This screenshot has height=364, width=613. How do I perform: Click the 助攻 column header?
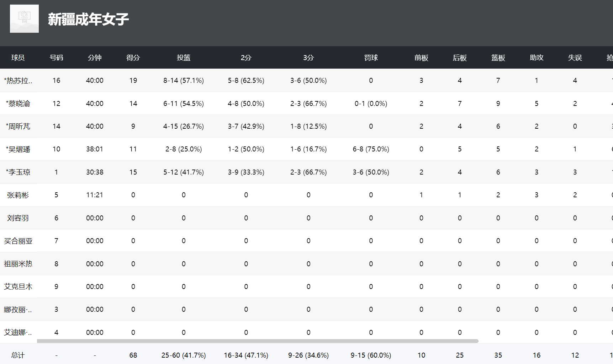click(537, 58)
